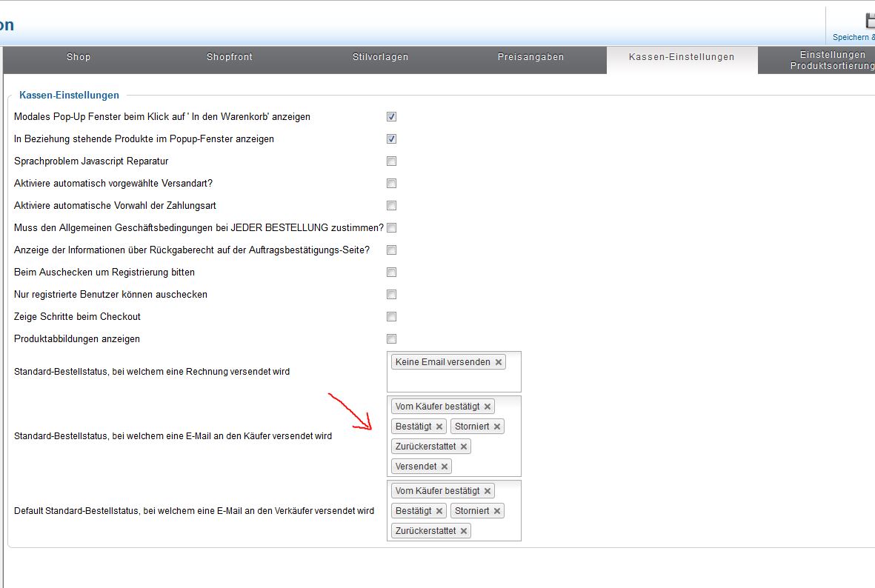
Task: Enable 'Zeige Schritte beim Checkout' checkbox
Action: 391,316
